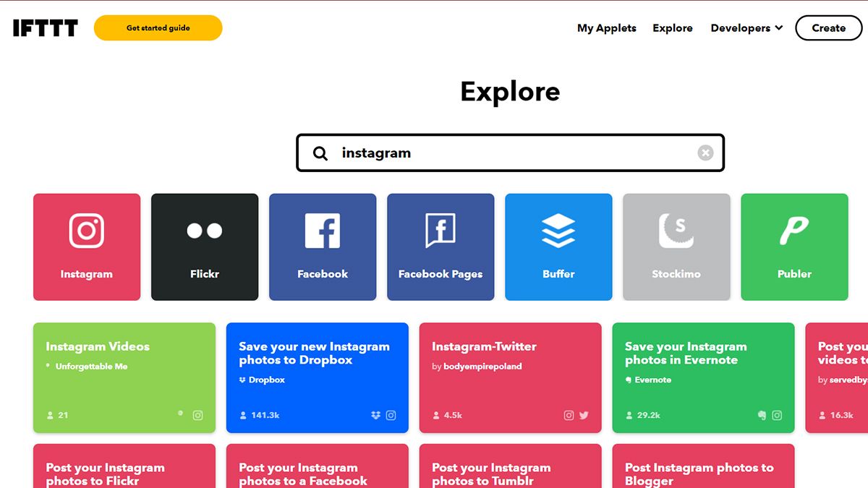This screenshot has height=488, width=868.
Task: Open the Save your new Instagram photos to Dropbox applet
Action: coord(317,376)
